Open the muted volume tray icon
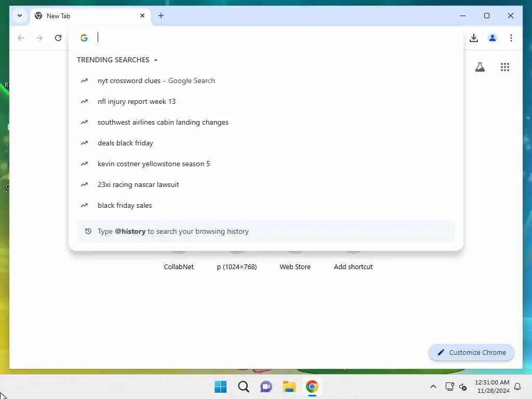The image size is (532, 399). coord(463,387)
